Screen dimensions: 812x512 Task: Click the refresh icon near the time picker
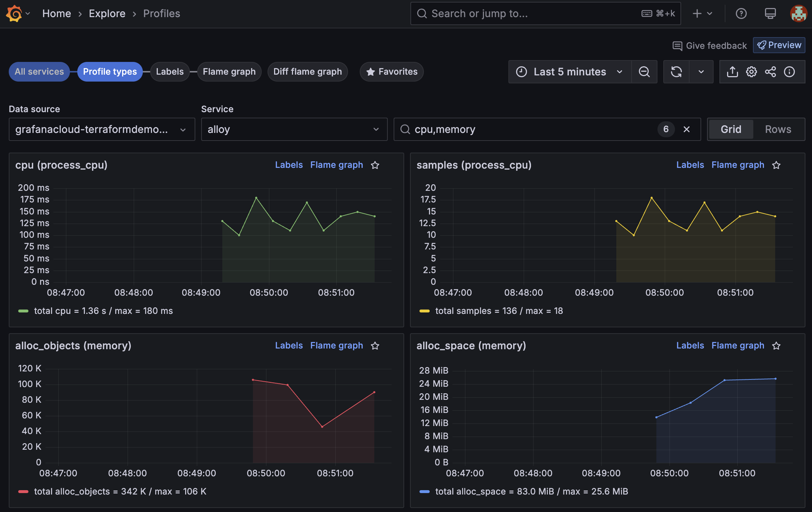[676, 72]
